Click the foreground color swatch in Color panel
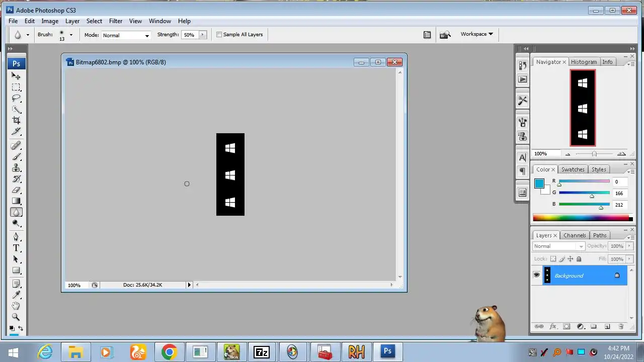Image resolution: width=644 pixels, height=362 pixels. coord(539,184)
